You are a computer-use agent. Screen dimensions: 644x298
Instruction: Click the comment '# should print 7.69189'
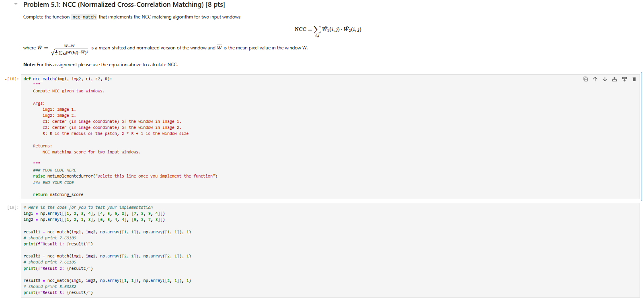50,238
